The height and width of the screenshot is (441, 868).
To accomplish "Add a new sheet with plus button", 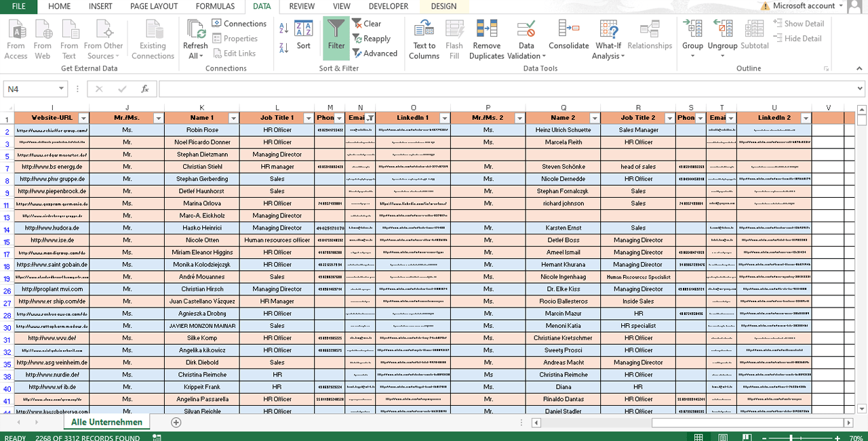I will [176, 422].
